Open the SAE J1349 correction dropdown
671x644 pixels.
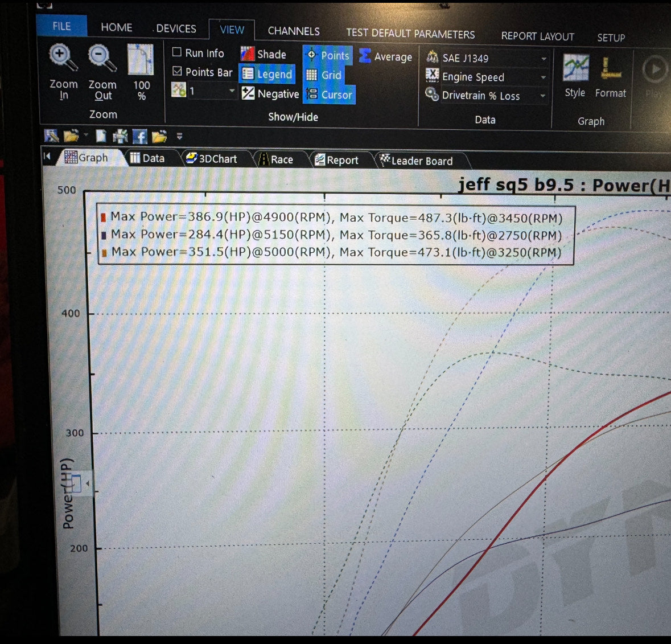544,59
